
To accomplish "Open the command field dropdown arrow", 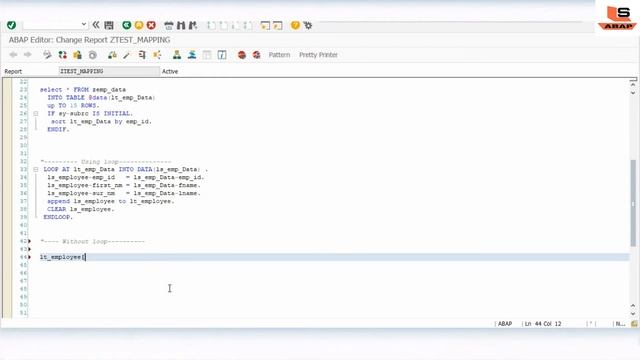I will coord(84,24).
